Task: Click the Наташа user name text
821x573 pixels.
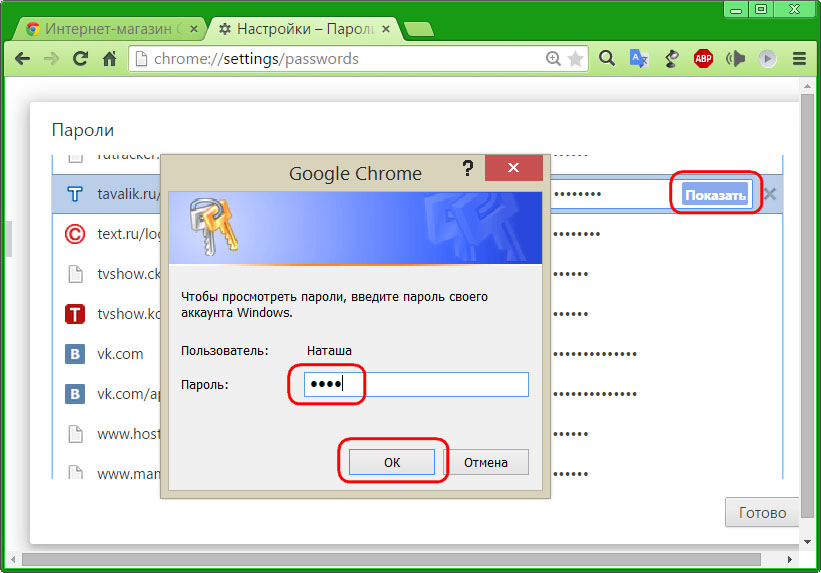Action: click(x=329, y=350)
